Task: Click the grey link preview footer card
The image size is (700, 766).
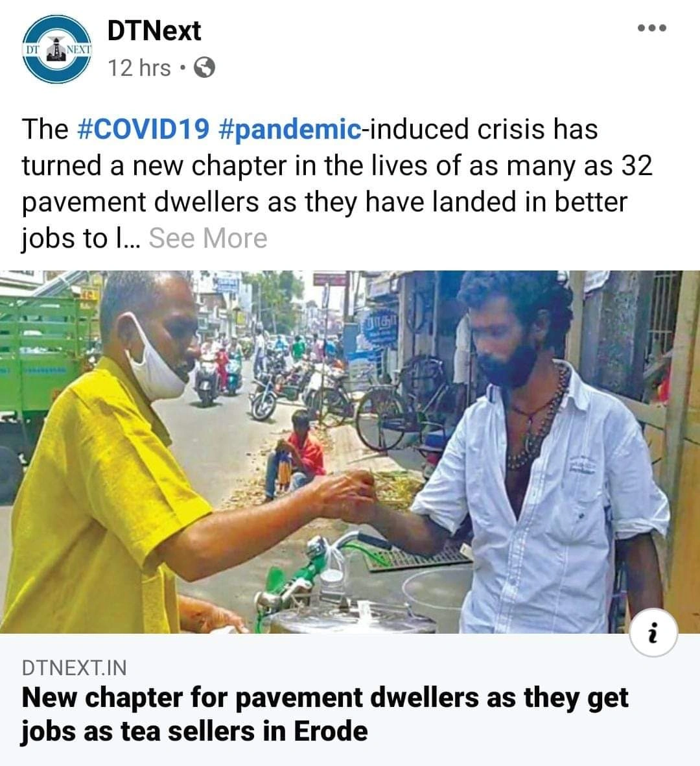Action: coord(350,700)
